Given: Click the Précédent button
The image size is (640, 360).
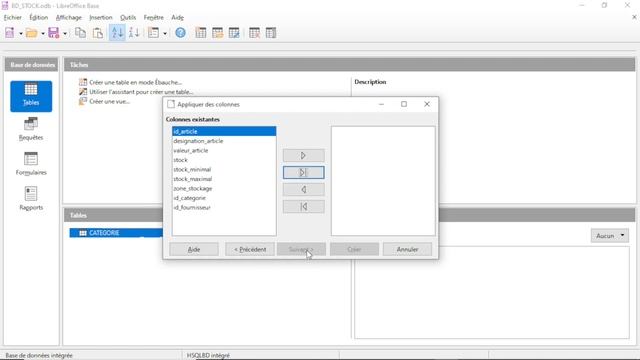Looking at the screenshot, I should [250, 249].
